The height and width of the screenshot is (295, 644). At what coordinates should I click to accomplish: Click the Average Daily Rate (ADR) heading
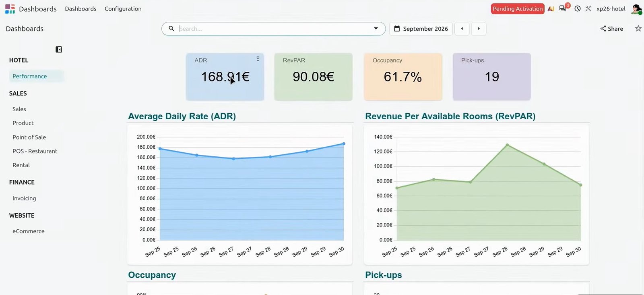click(182, 116)
